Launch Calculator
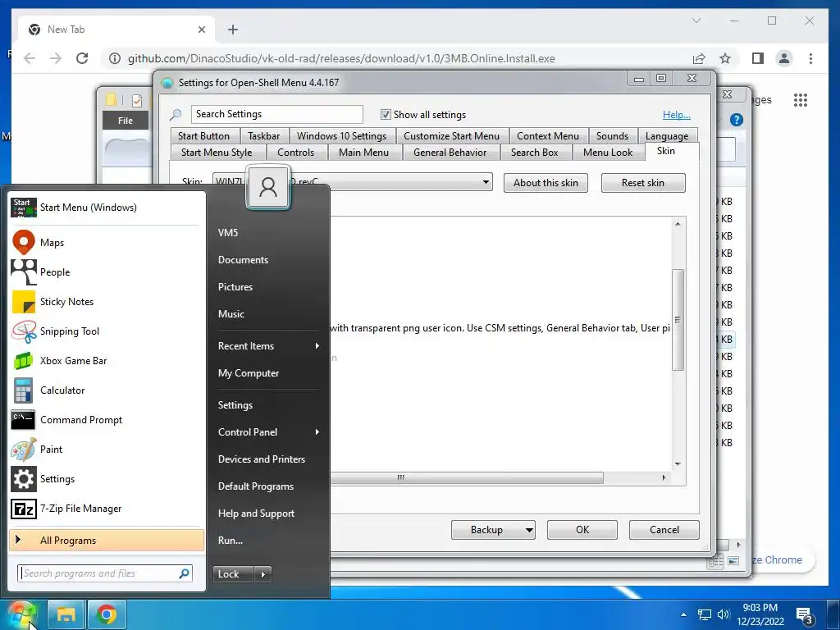This screenshot has width=840, height=630. pyautogui.click(x=107, y=390)
